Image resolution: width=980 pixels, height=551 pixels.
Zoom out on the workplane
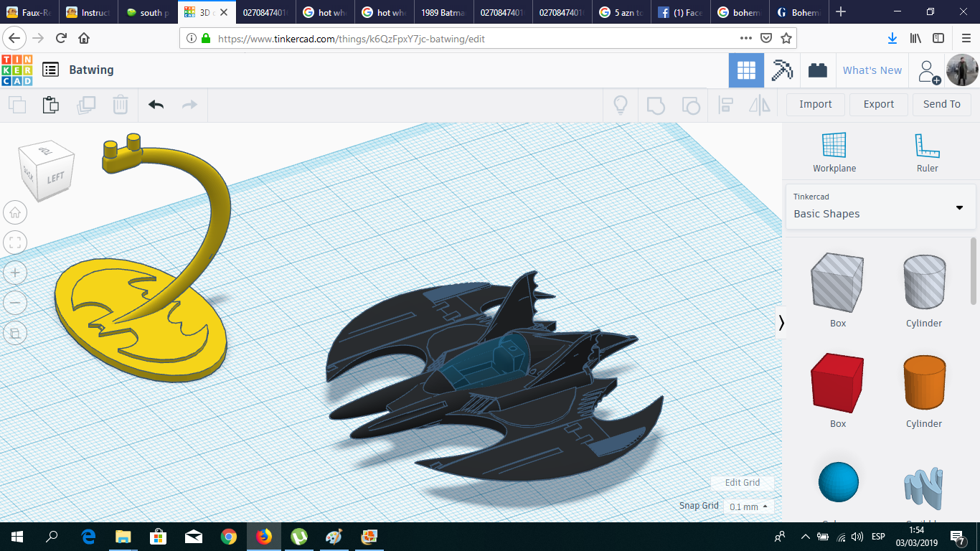click(15, 303)
